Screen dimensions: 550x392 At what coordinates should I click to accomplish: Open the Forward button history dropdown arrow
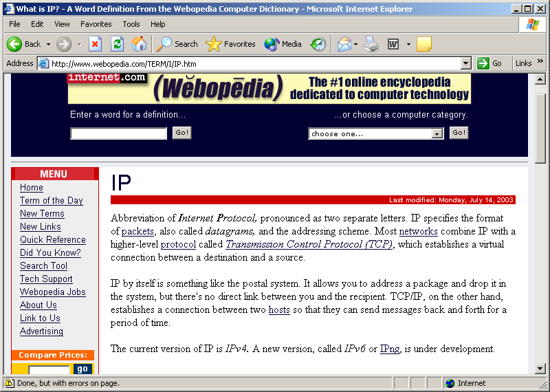(80, 45)
